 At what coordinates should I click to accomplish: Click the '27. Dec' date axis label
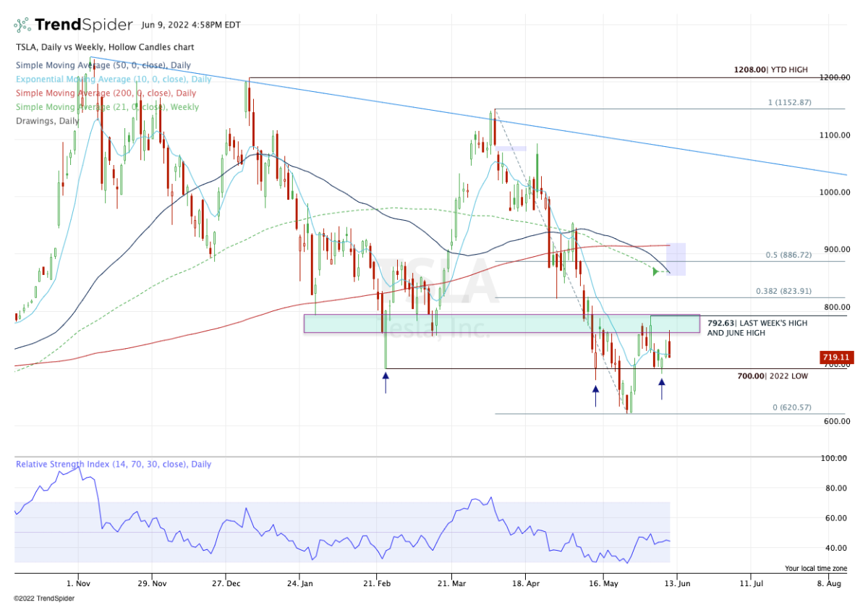click(x=226, y=583)
